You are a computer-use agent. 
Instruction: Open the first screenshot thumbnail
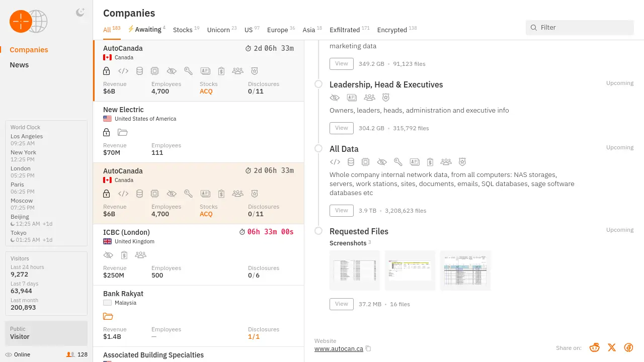355,270
